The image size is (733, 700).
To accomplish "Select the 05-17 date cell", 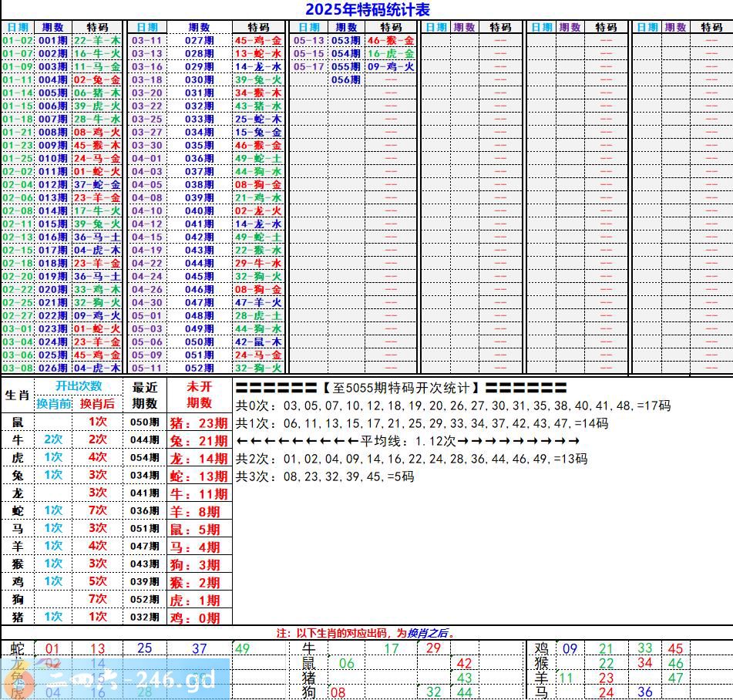I will point(308,66).
